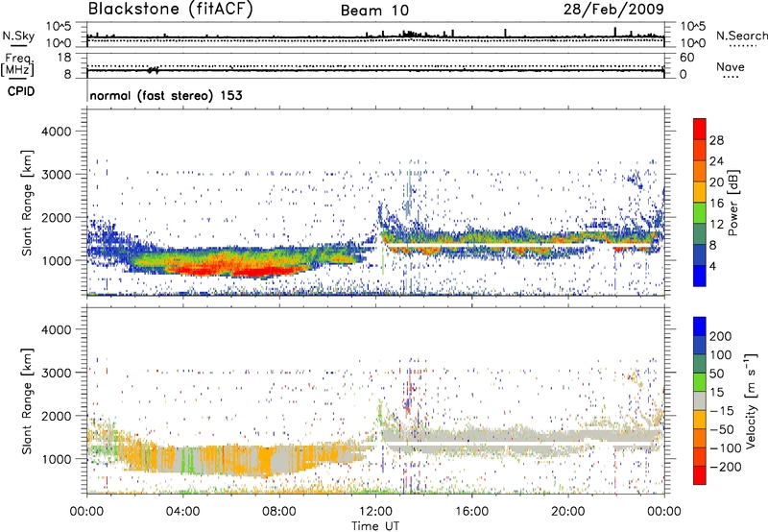This screenshot has height=532, width=768.
Task: Pick the grey segment of Velocity colorbar
Action: coord(700,401)
